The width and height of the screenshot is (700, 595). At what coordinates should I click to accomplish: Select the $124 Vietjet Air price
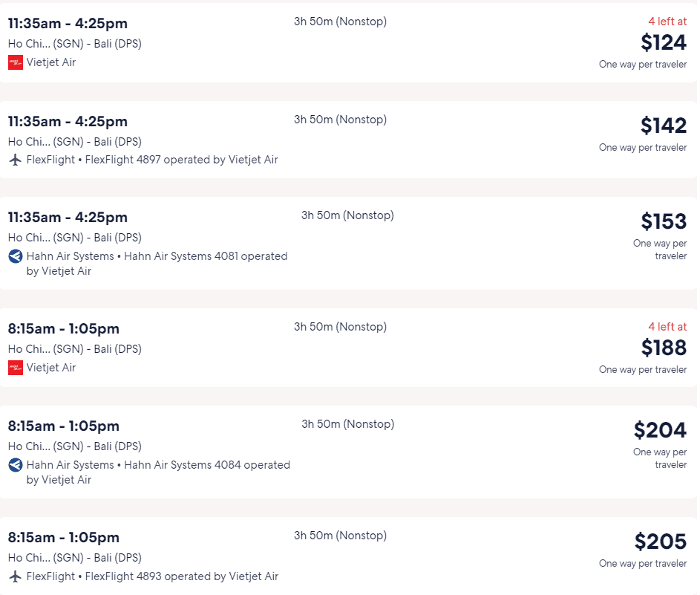pos(664,43)
